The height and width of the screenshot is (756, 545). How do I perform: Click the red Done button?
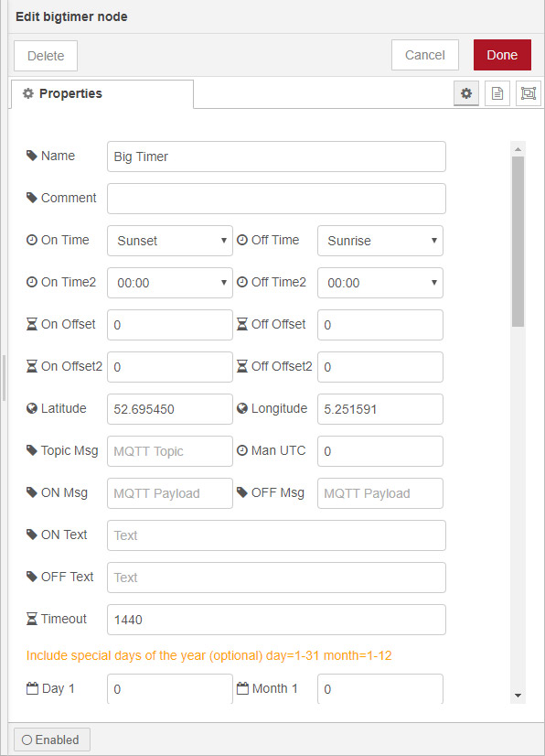(x=502, y=55)
